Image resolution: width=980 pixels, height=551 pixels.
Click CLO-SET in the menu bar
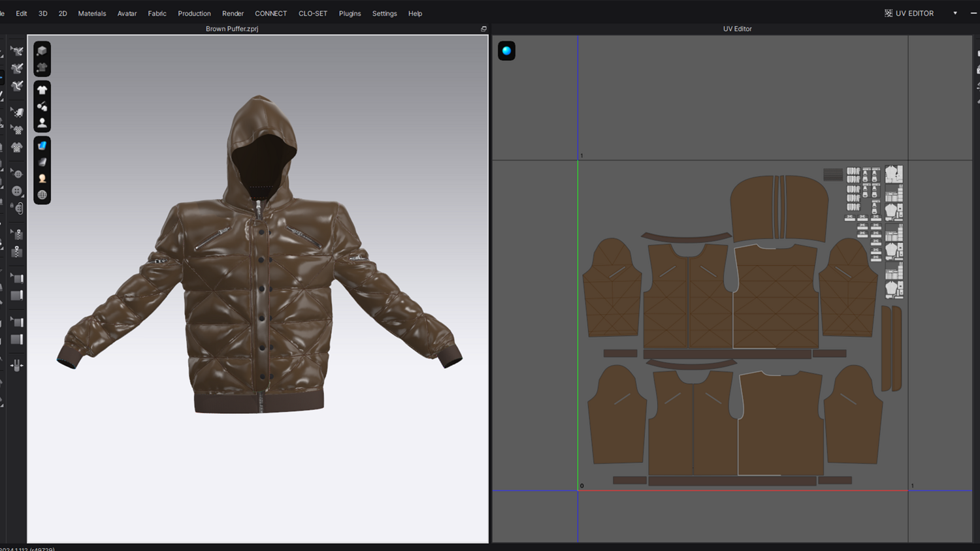pos(312,13)
